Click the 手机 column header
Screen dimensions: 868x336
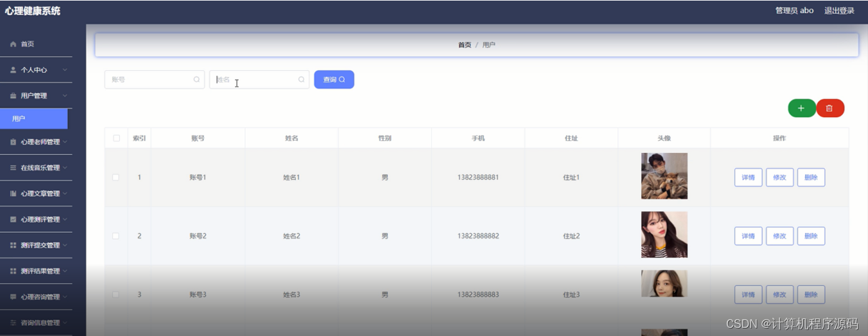(x=478, y=138)
